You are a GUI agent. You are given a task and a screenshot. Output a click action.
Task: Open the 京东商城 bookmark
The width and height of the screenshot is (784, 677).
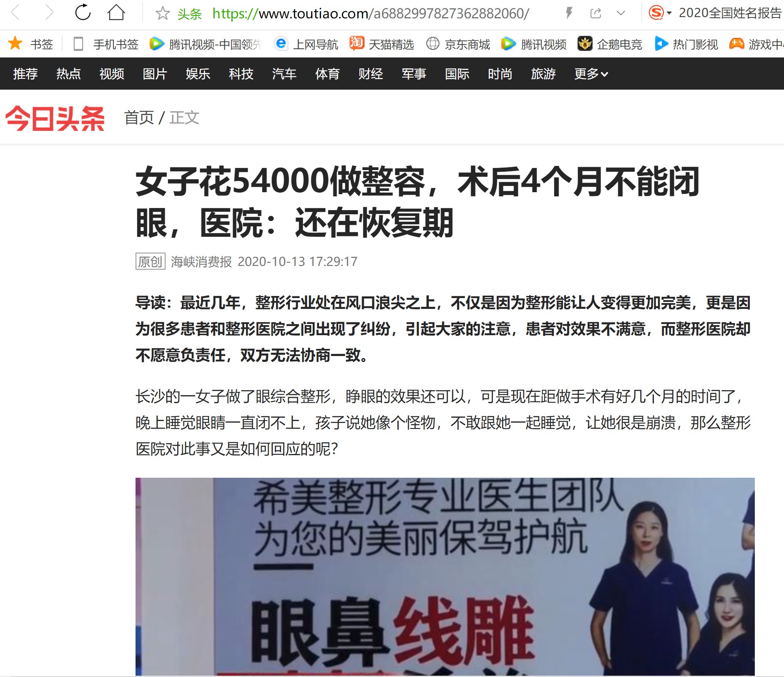tap(467, 44)
